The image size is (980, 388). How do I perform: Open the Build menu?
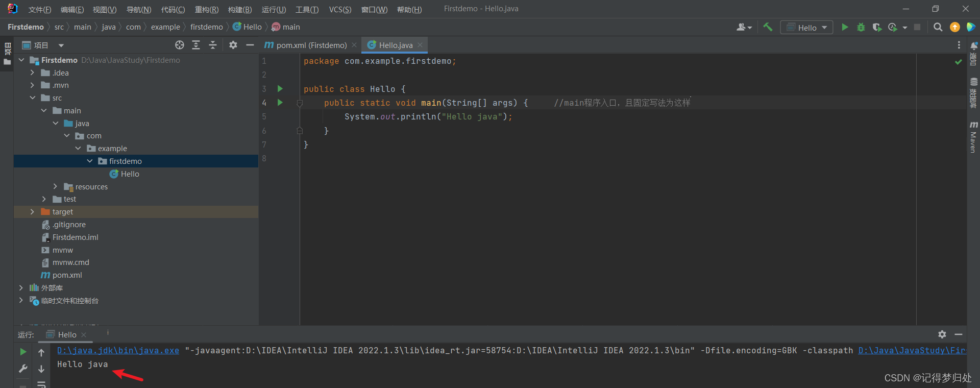240,10
